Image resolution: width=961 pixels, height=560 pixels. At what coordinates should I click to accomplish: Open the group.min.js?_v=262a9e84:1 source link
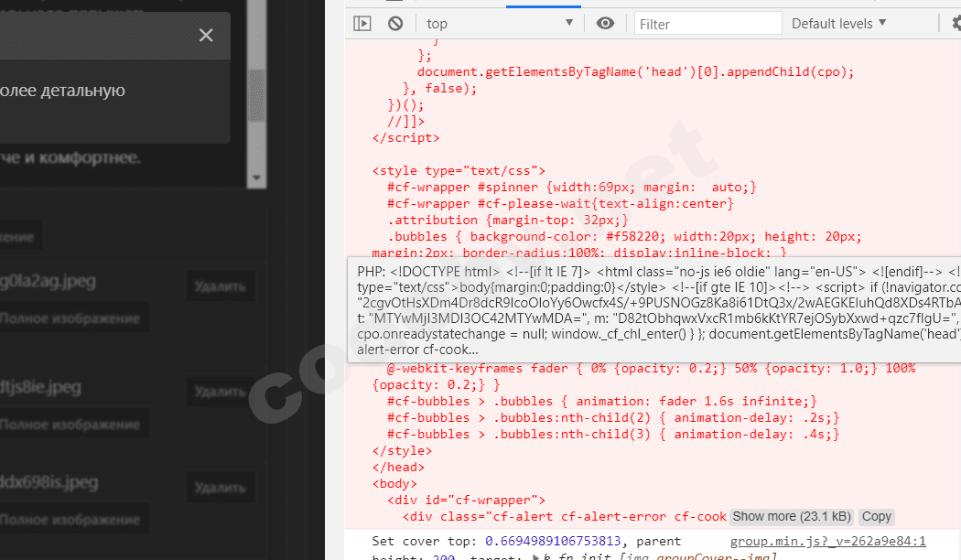pos(827,541)
